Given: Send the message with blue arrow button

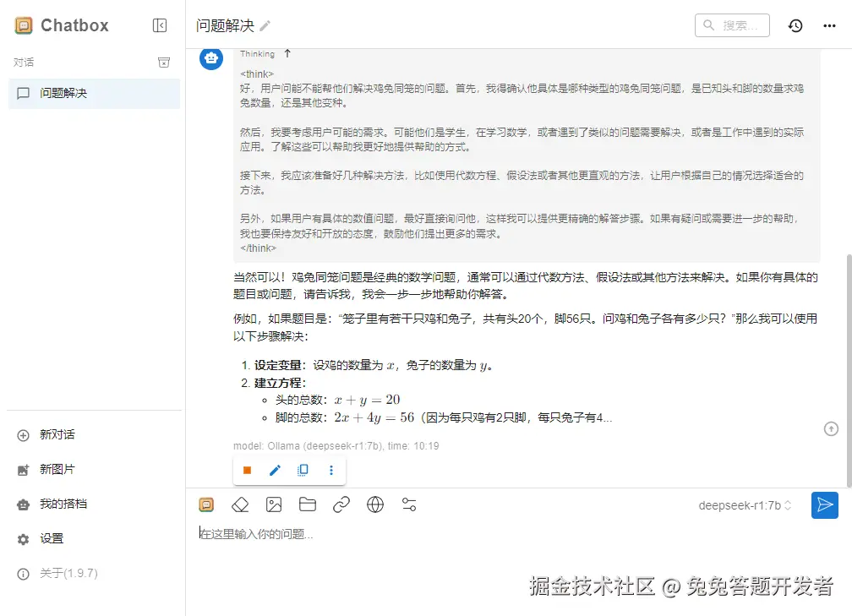Looking at the screenshot, I should tap(825, 505).
